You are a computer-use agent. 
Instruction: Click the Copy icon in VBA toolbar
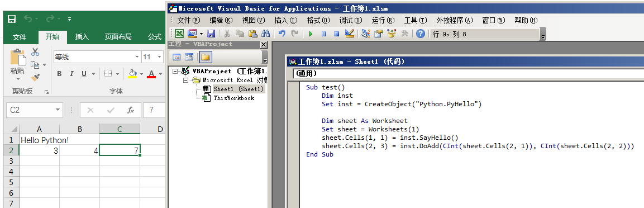240,34
